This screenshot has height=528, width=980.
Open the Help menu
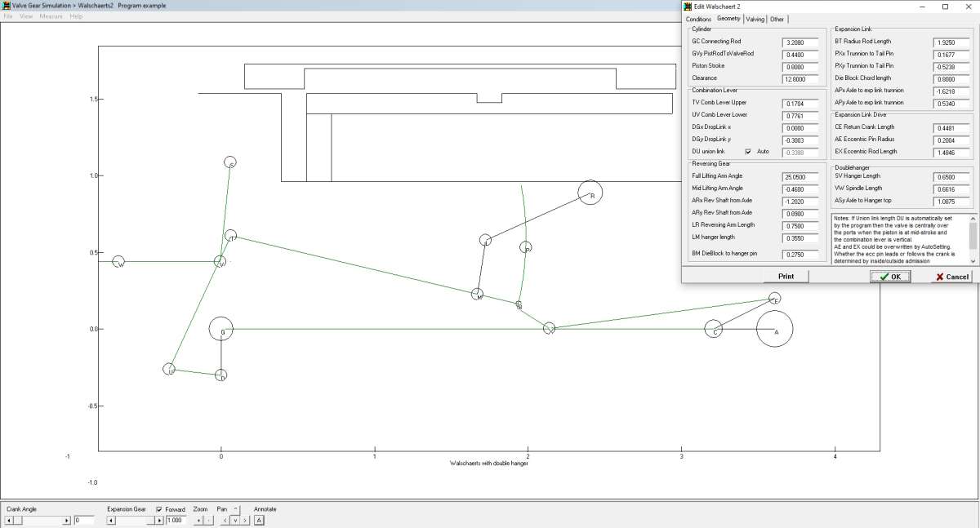click(76, 16)
